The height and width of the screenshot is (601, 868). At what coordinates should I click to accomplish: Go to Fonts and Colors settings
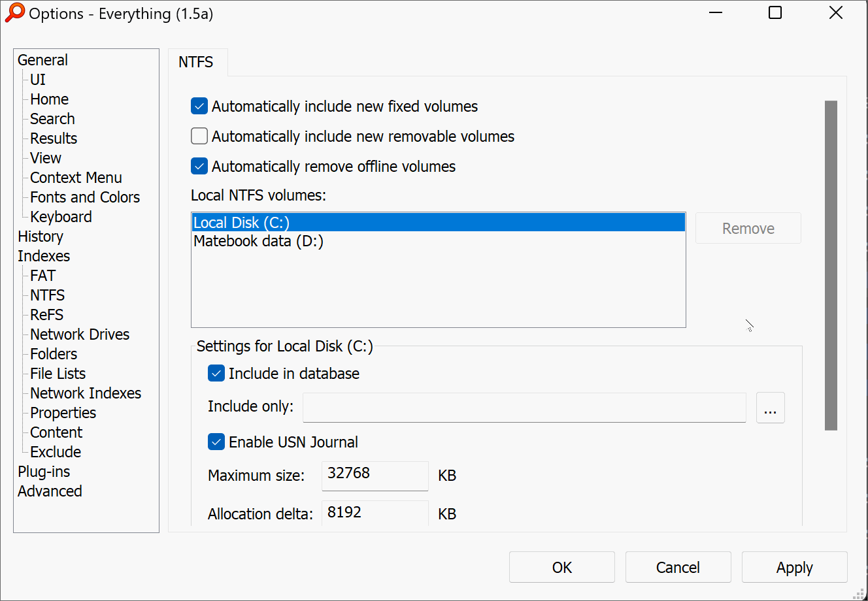click(x=85, y=197)
